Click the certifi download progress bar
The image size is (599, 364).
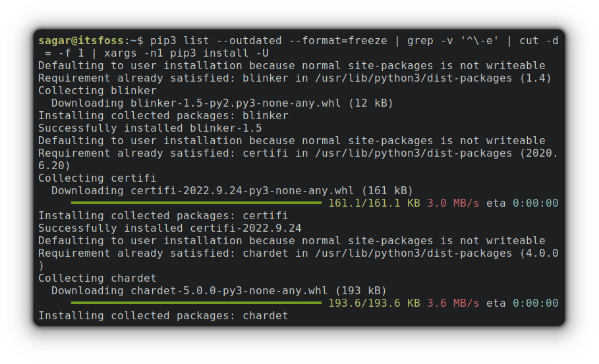[196, 203]
